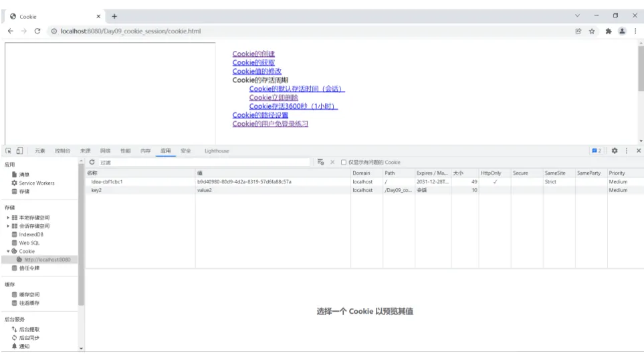Screen dimensions: 644x356
Task: Expand 会话存储空间 tree arrow
Action: (8, 226)
